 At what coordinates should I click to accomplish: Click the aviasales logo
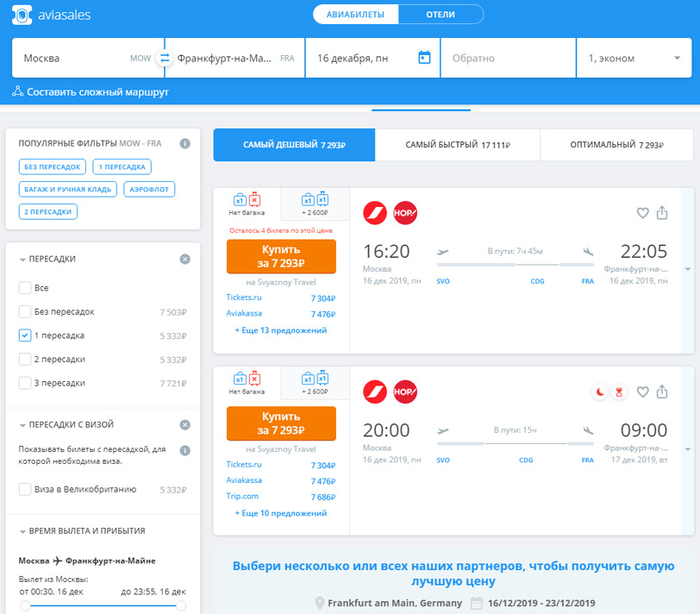52,15
